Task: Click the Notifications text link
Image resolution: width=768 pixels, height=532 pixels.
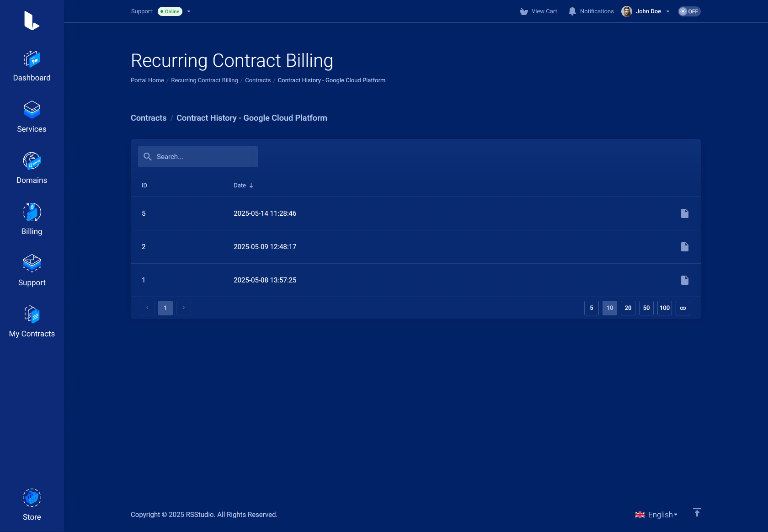Action: point(597,11)
